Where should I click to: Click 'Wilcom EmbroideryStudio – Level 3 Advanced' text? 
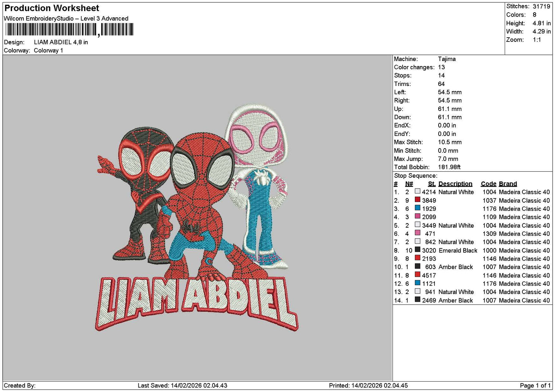coord(66,18)
